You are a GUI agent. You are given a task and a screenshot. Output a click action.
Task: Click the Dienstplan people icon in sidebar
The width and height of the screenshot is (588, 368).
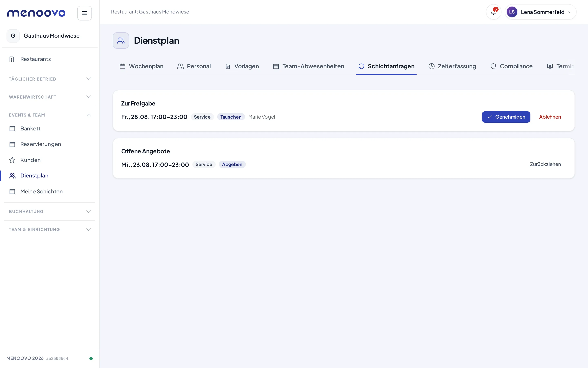pyautogui.click(x=12, y=176)
